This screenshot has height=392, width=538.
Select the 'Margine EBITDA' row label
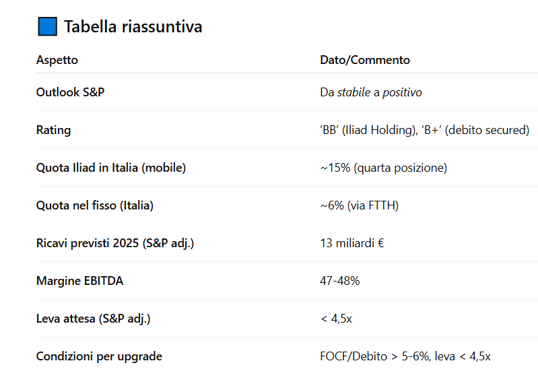click(x=79, y=281)
